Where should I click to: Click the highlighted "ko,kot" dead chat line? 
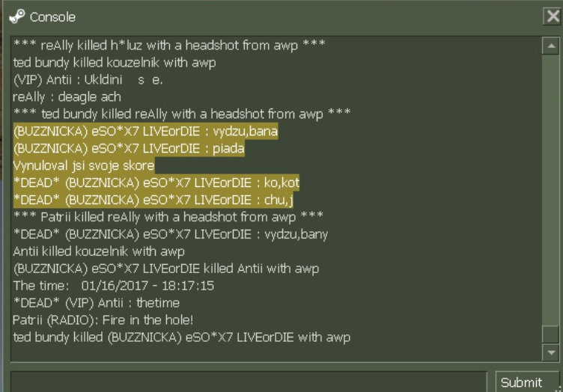pos(156,183)
